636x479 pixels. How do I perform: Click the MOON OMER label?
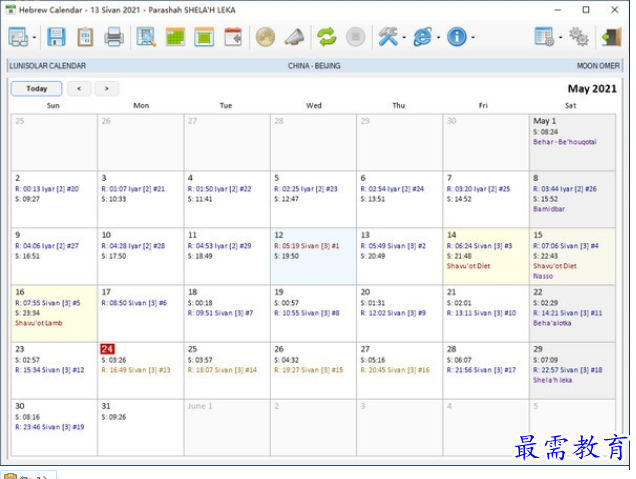point(598,66)
